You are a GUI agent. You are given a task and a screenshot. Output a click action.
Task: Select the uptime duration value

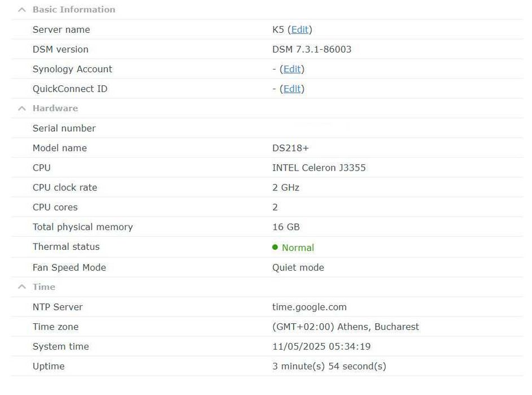point(329,366)
